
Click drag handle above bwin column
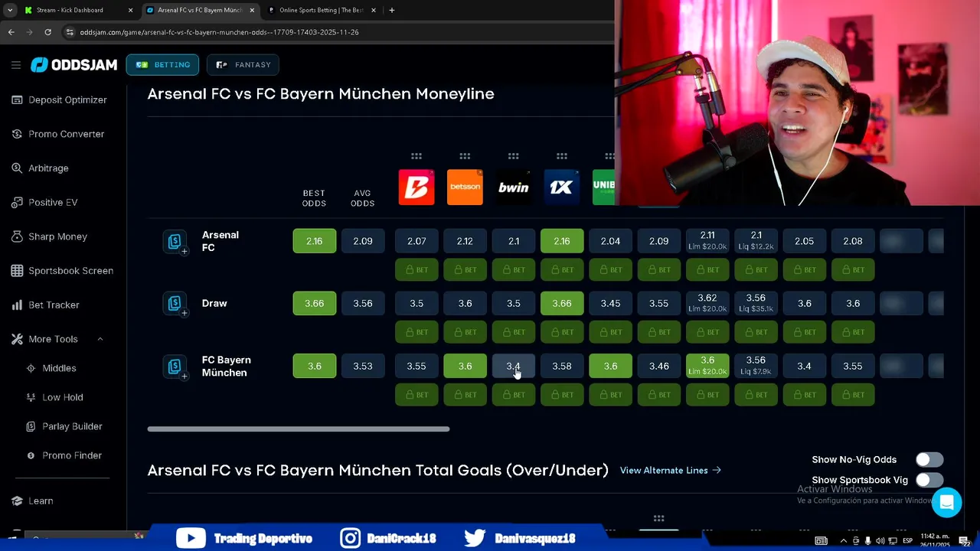click(x=514, y=156)
